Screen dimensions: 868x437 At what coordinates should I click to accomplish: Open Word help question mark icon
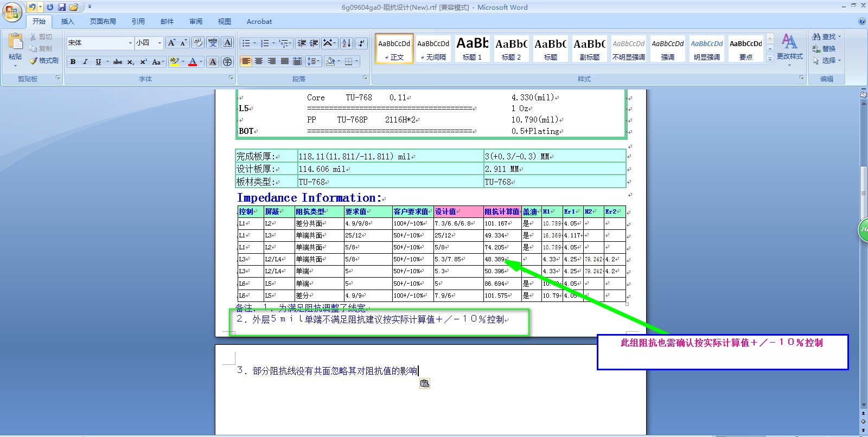coord(862,21)
